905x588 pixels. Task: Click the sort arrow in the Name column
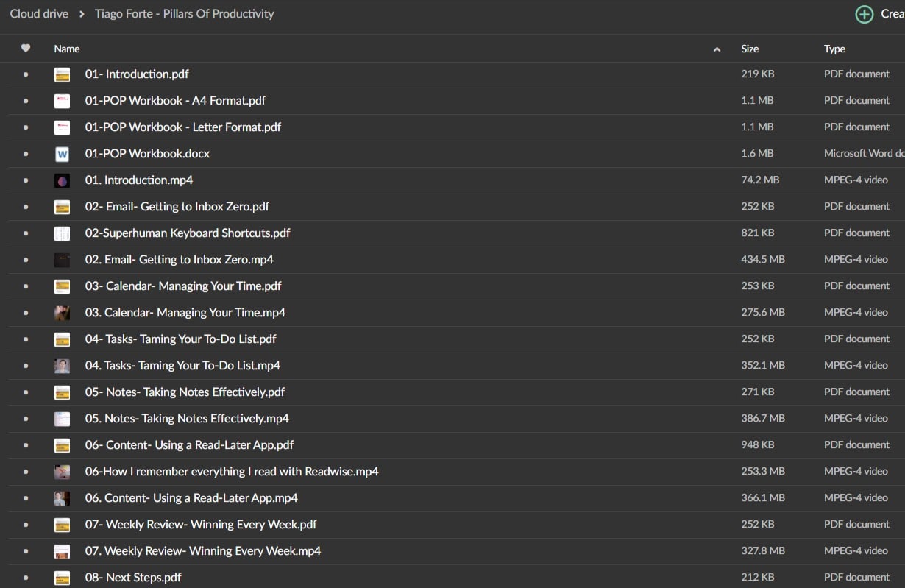point(717,49)
